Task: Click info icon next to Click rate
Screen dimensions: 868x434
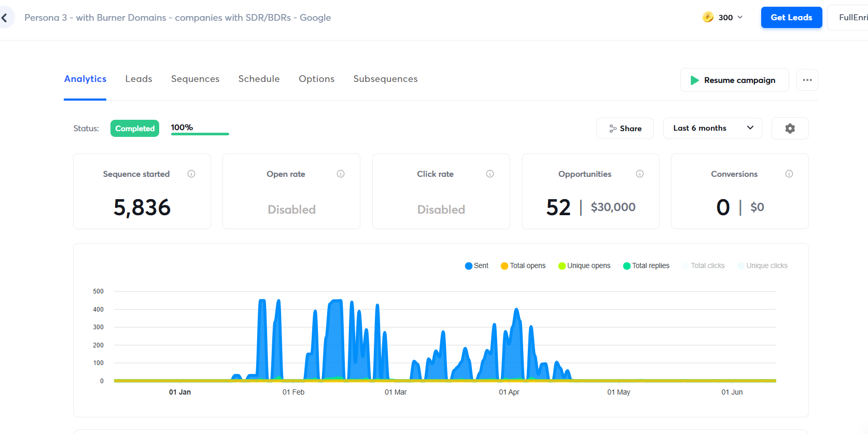Action: [x=490, y=174]
